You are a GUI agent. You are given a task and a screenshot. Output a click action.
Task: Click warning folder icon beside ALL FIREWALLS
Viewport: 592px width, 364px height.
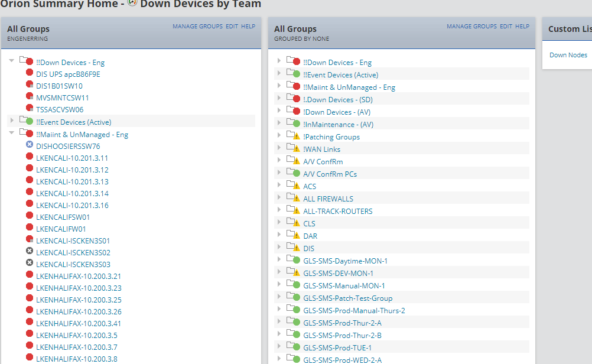(x=294, y=197)
